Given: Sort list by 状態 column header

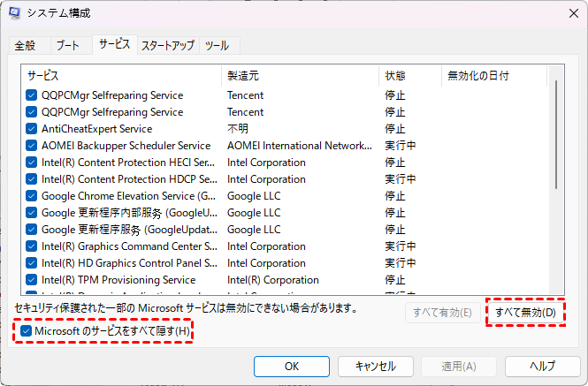Looking at the screenshot, I should 409,76.
